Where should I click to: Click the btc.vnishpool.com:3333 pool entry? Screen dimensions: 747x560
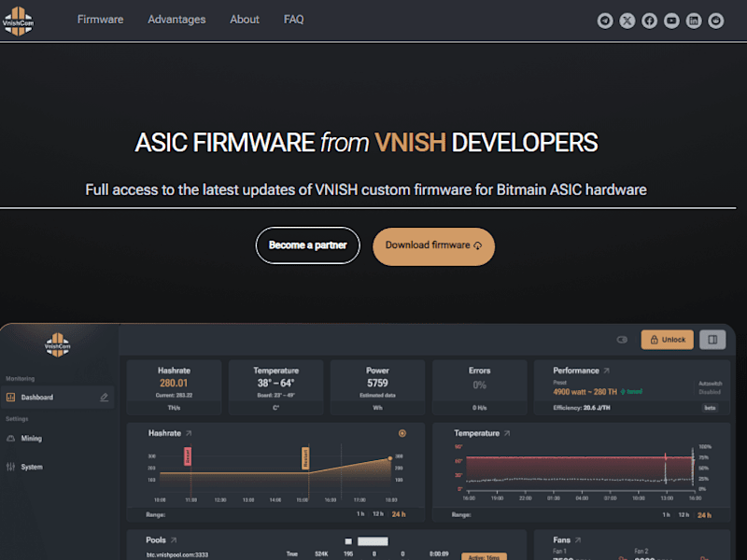coord(177,554)
